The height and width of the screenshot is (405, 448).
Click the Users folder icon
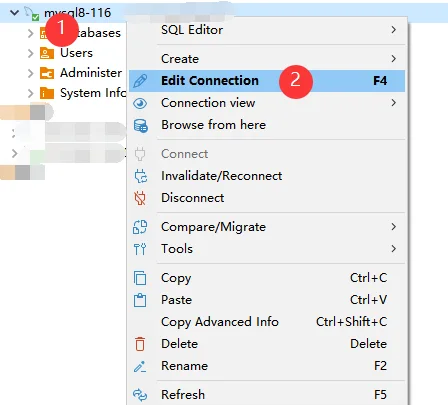click(x=47, y=53)
